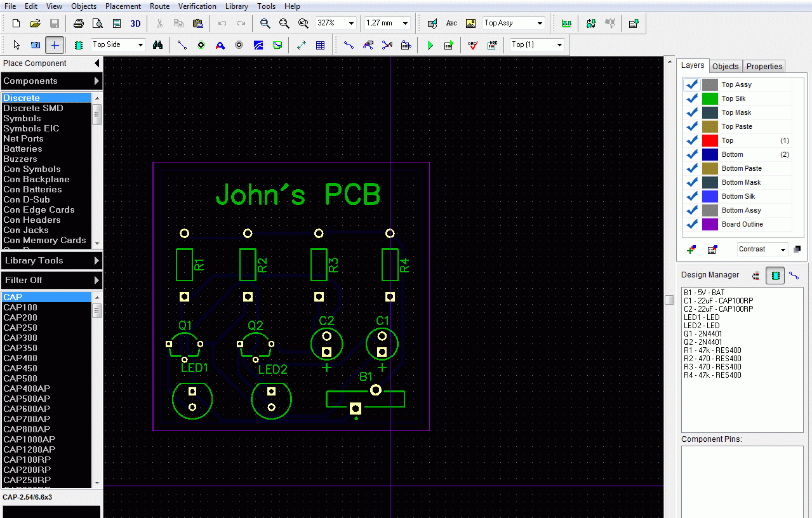
Task: Switch to the Properties tab
Action: coord(764,66)
